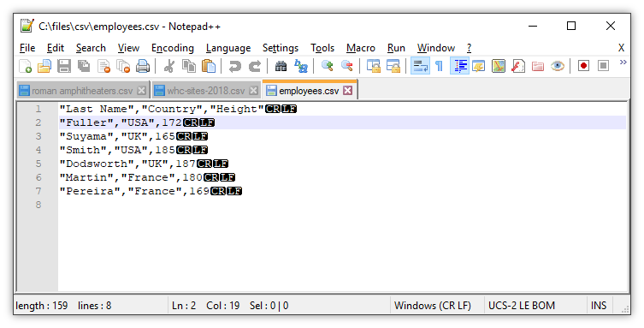Click the Paste clipboard icon
Viewport: 644px width, 328px height.
209,66
